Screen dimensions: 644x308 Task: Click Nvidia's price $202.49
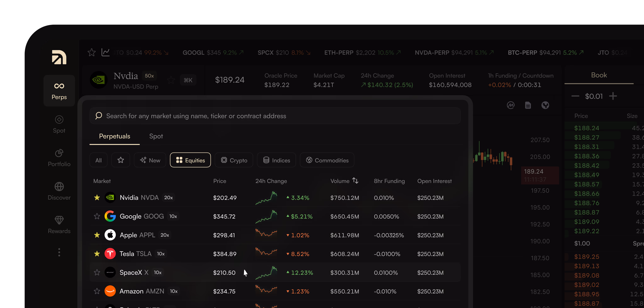tap(225, 198)
